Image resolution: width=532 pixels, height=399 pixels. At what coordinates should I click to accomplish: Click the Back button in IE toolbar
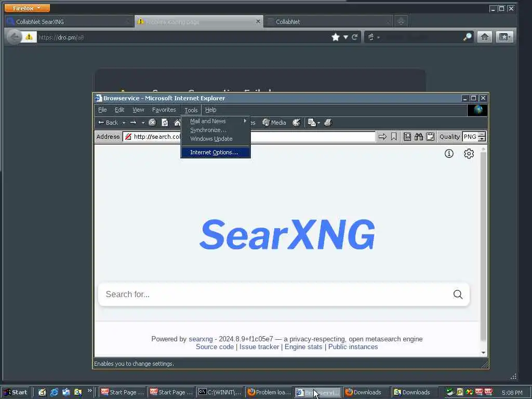point(109,123)
